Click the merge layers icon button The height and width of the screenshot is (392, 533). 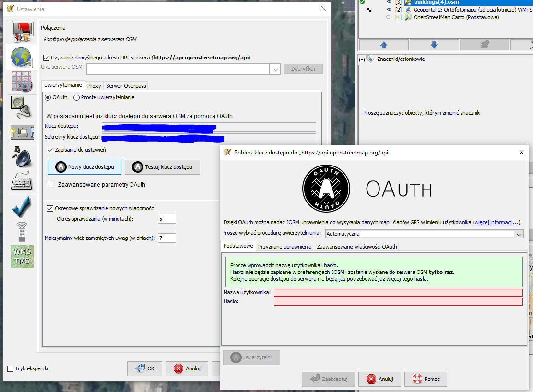click(x=485, y=45)
